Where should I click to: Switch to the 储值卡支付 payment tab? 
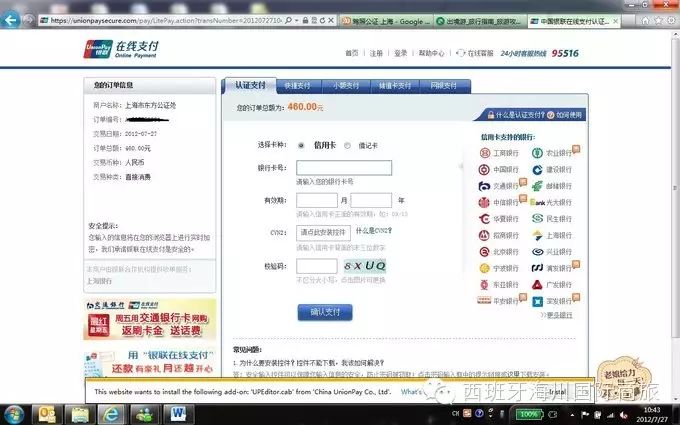(395, 86)
